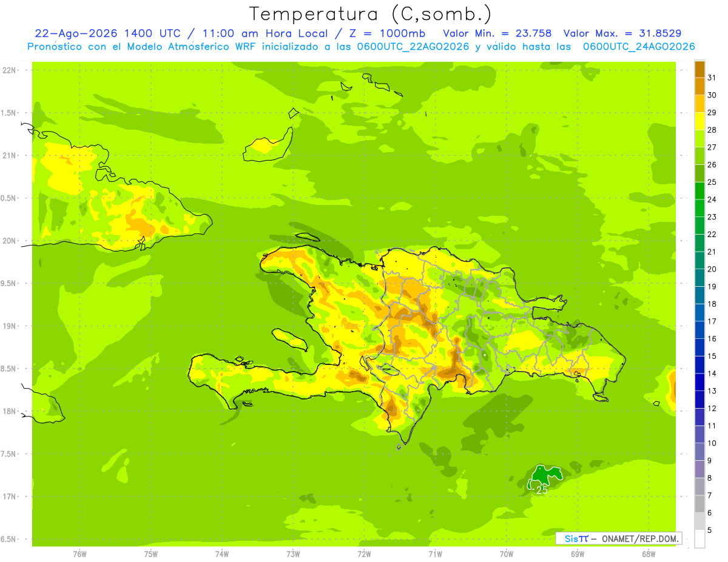This screenshot has width=728, height=562.
Task: Click the 73W longitude axis label
Action: (293, 554)
